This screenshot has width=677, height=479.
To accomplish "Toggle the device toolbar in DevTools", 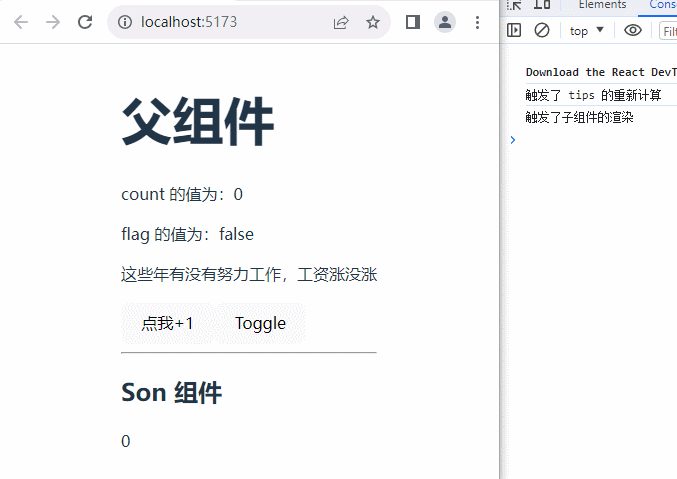I will [542, 5].
